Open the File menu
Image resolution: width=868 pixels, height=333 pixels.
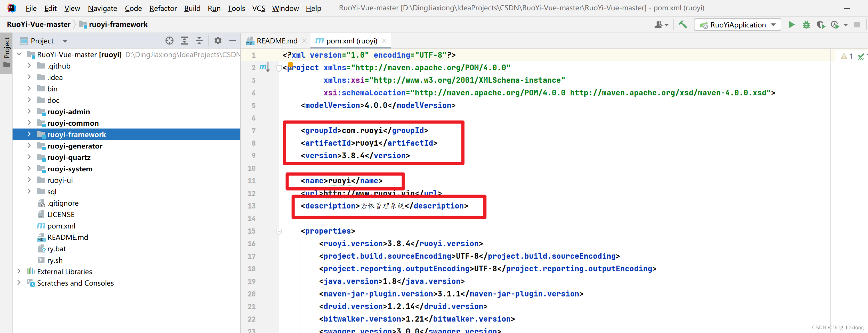click(31, 8)
